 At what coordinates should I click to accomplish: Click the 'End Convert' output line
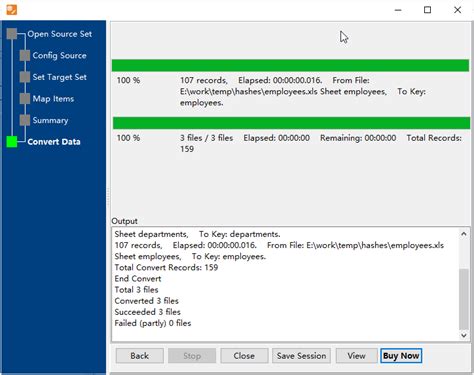coord(138,278)
